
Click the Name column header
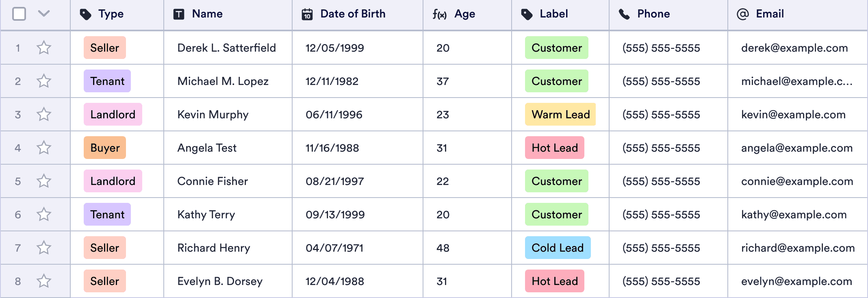click(207, 14)
